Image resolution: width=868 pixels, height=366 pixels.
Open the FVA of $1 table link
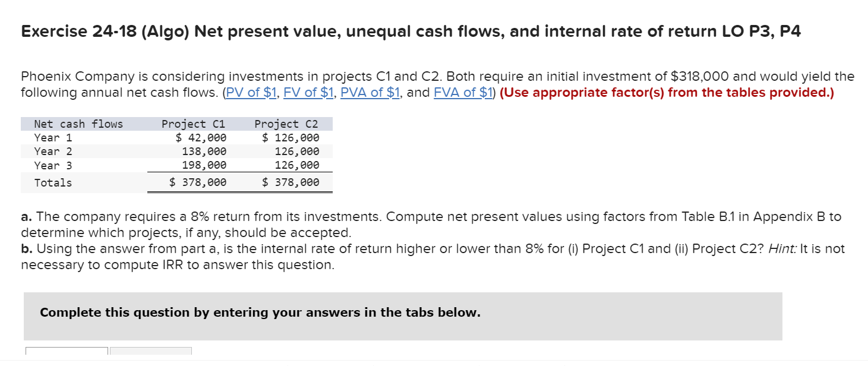point(463,92)
